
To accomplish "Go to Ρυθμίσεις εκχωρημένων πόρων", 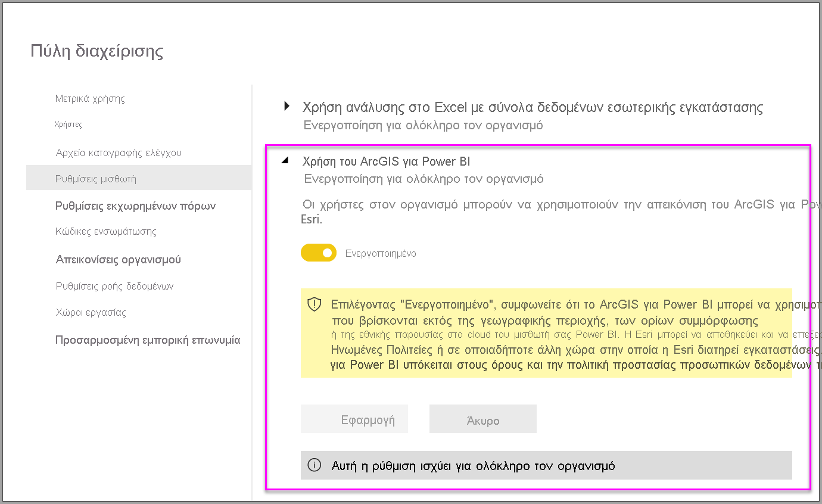I will [135, 206].
